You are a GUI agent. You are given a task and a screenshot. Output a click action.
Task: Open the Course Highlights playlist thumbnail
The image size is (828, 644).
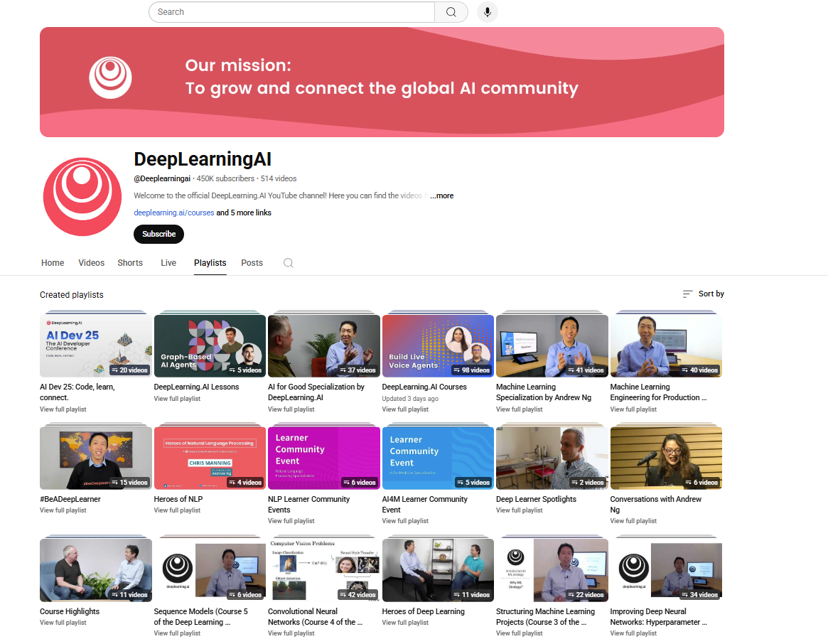[95, 569]
